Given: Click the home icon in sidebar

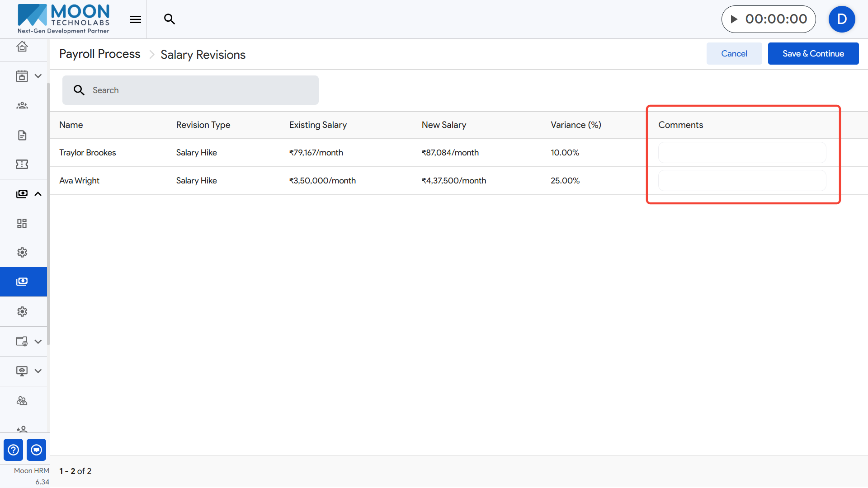Looking at the screenshot, I should (22, 47).
